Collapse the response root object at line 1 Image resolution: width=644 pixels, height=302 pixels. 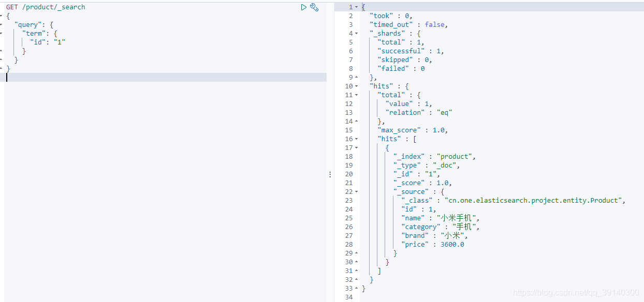coord(356,7)
